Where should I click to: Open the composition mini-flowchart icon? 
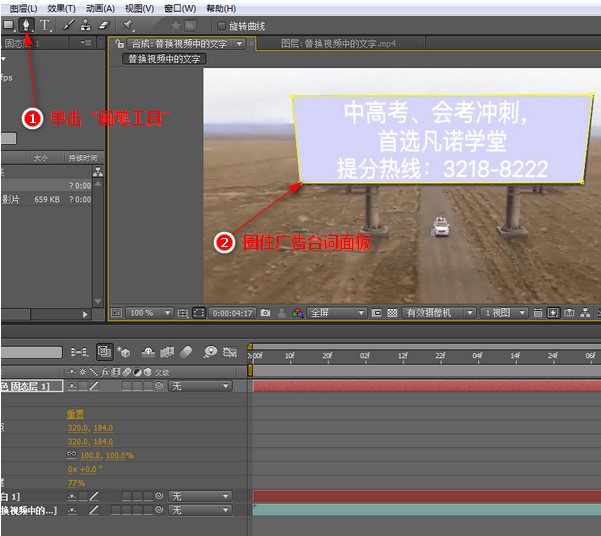pyautogui.click(x=79, y=352)
